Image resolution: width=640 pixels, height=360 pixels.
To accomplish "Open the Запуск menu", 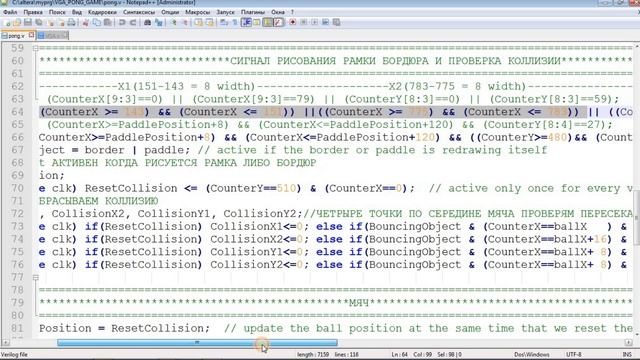I will click(x=225, y=12).
